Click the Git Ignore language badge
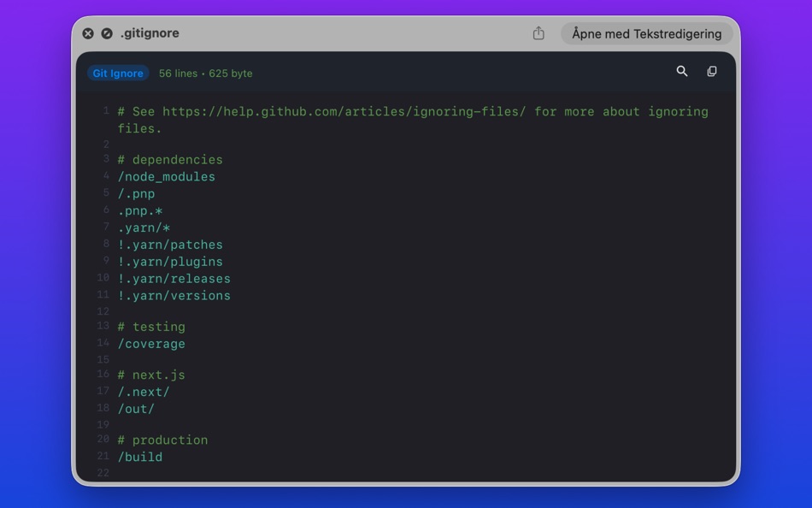Viewport: 812px width, 508px height. (x=118, y=73)
